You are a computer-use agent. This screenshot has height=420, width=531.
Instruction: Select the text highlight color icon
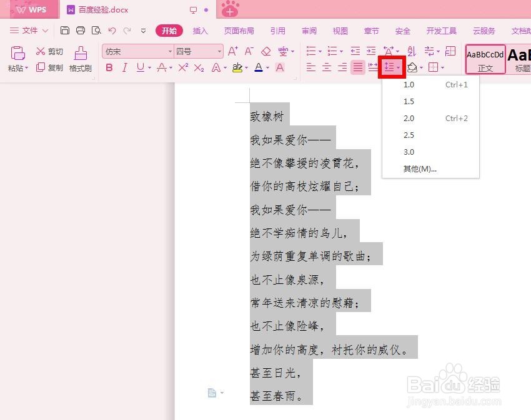pyautogui.click(x=237, y=67)
